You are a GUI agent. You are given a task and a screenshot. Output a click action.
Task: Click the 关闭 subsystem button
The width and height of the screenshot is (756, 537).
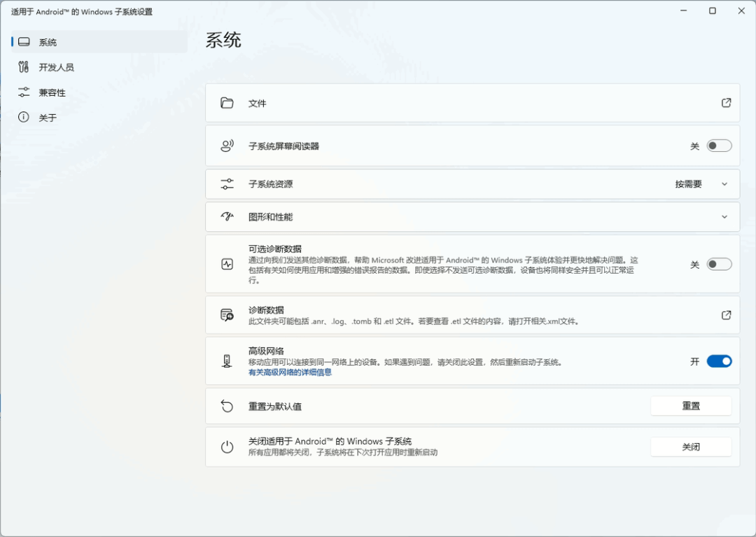pyautogui.click(x=691, y=447)
